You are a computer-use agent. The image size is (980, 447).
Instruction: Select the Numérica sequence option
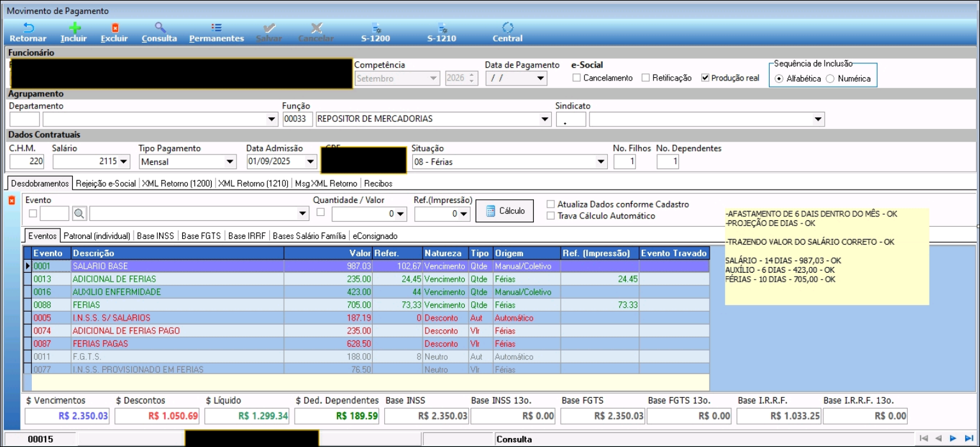830,79
